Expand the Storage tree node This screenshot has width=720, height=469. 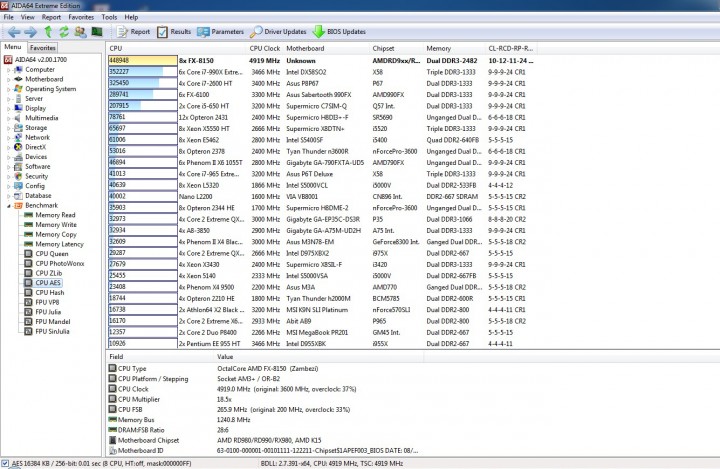click(8, 128)
